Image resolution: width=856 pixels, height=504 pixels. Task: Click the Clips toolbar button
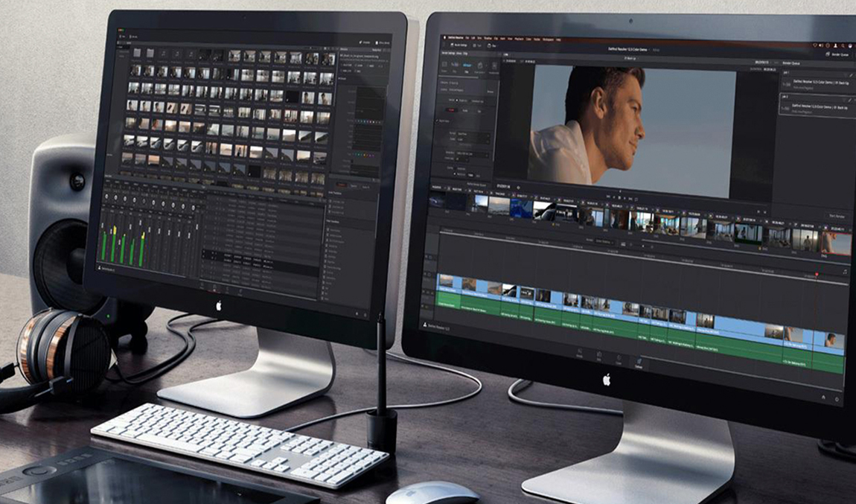(491, 46)
